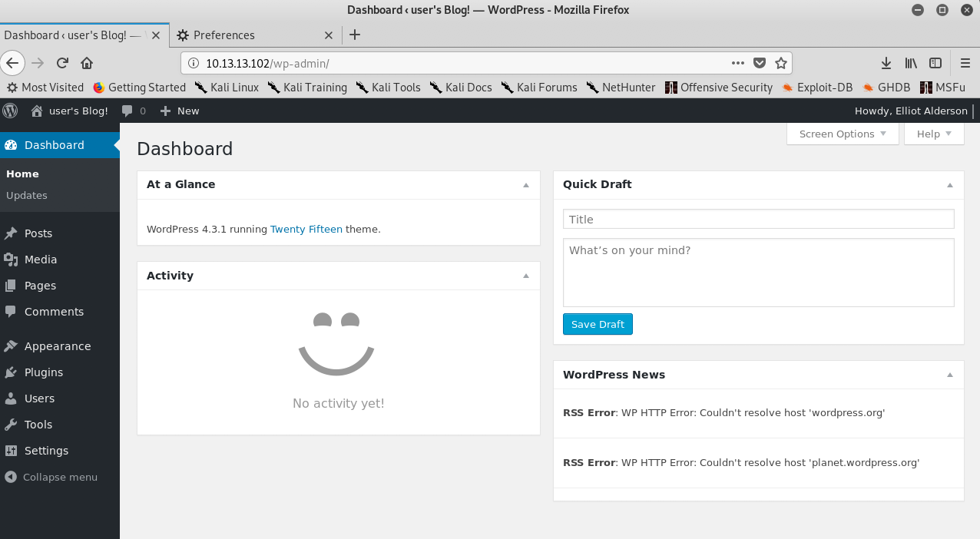Go to the Home submenu item

(x=22, y=174)
